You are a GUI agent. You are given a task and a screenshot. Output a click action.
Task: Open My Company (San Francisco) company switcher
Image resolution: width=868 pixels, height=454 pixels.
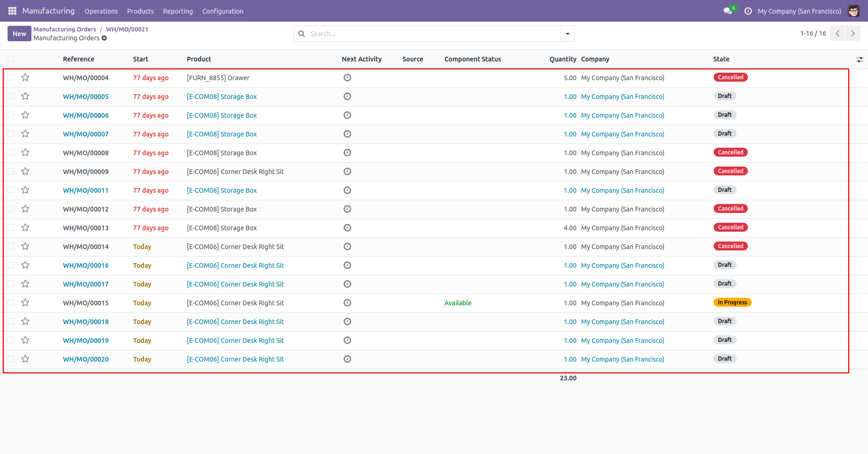(x=799, y=11)
